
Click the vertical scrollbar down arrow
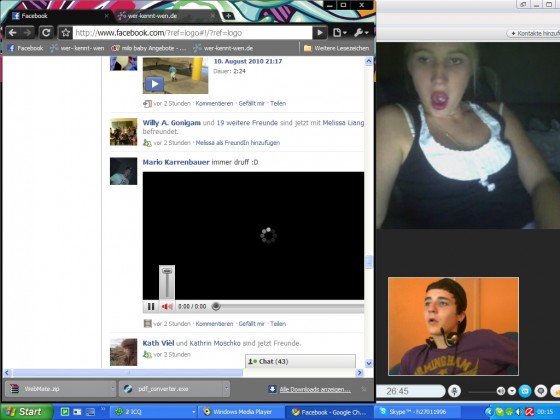coord(369,363)
